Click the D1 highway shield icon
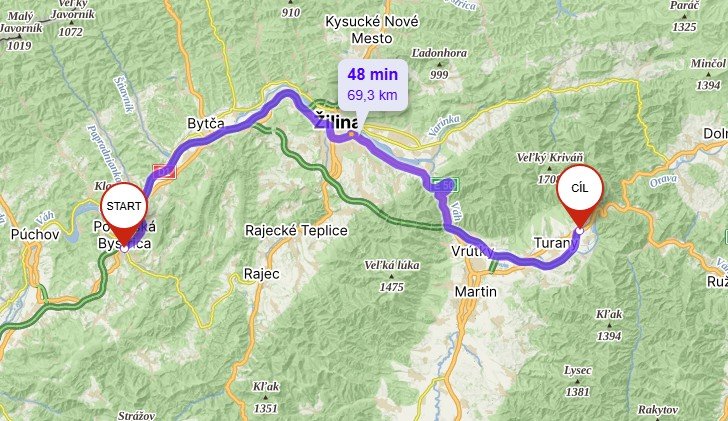Image resolution: width=728 pixels, height=421 pixels. [x=164, y=172]
